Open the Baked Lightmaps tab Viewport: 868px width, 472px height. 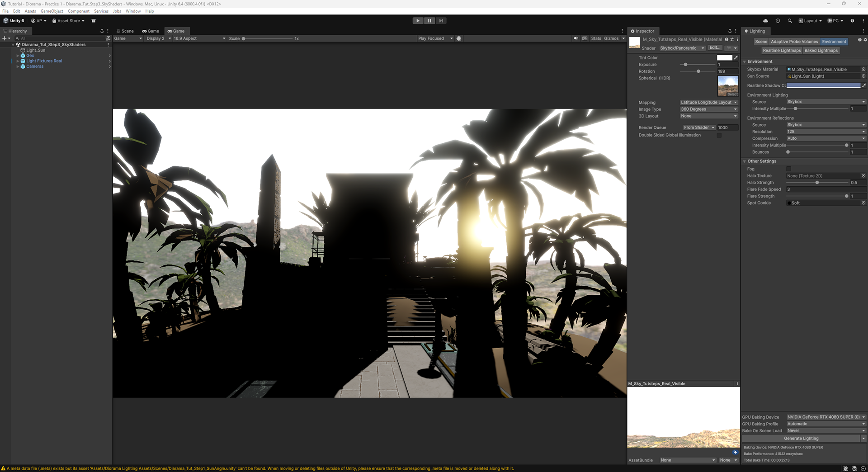click(x=821, y=51)
